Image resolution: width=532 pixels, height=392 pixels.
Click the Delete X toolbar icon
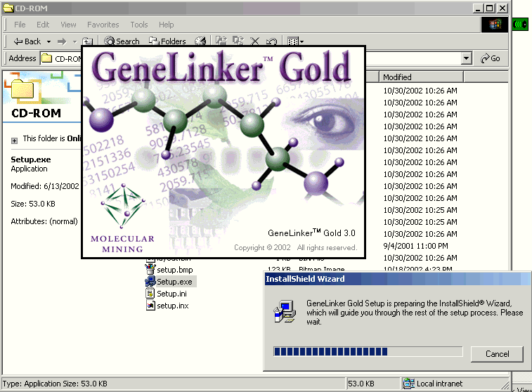254,41
